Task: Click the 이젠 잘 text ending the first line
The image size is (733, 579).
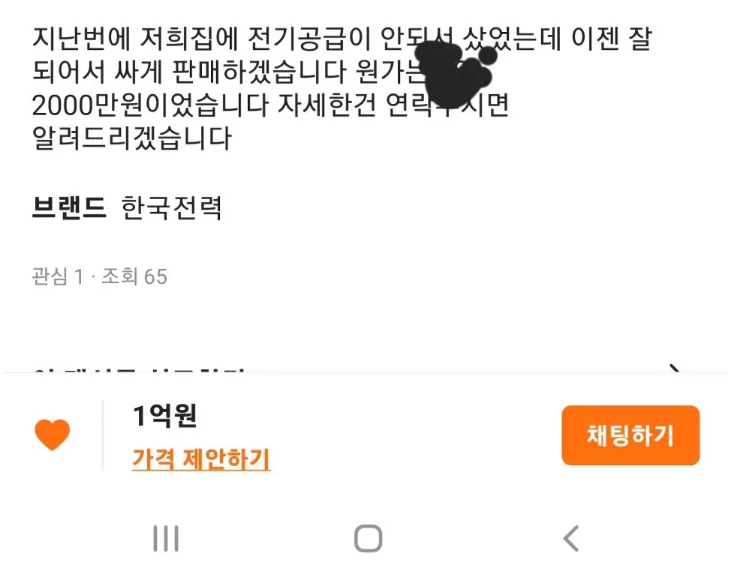Action: (x=611, y=38)
